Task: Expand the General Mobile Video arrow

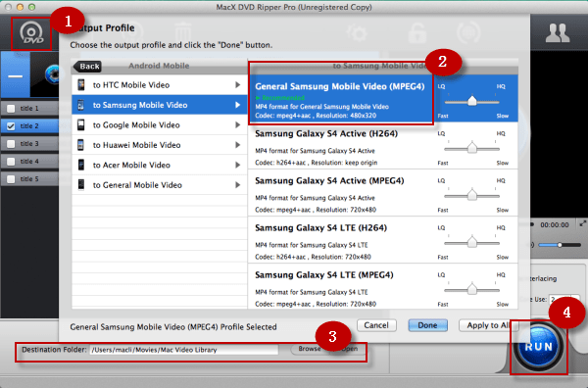Action: pos(238,184)
